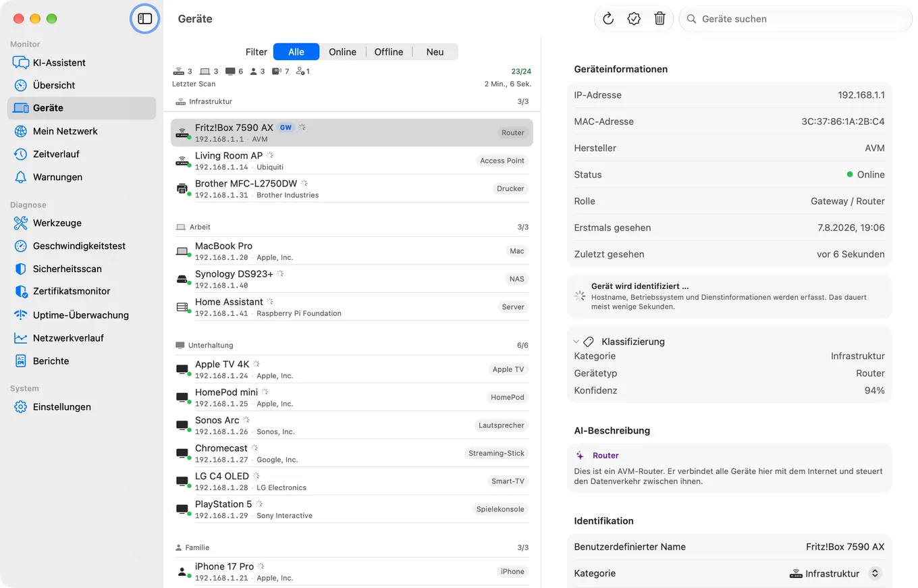This screenshot has height=588, width=918.
Task: Pick the Home Assistant device
Action: 352,307
